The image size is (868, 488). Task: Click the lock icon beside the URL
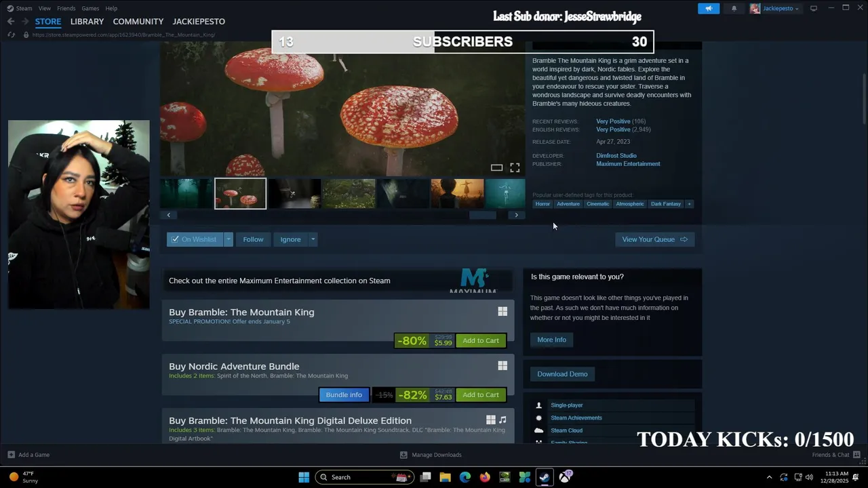pos(26,35)
